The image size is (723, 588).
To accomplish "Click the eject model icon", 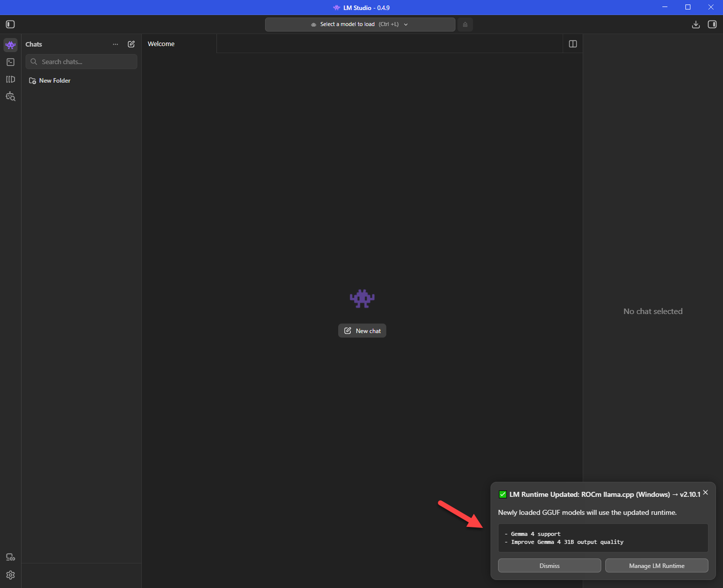I will pyautogui.click(x=465, y=25).
